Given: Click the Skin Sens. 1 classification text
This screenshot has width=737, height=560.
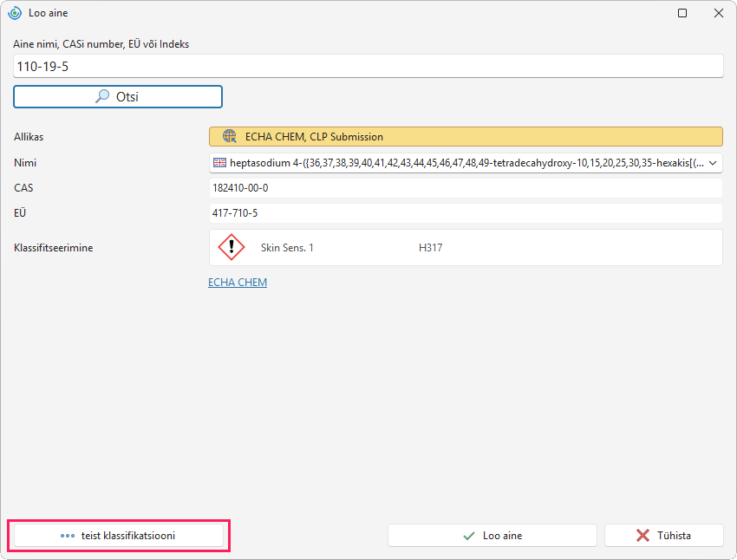Looking at the screenshot, I should [287, 248].
